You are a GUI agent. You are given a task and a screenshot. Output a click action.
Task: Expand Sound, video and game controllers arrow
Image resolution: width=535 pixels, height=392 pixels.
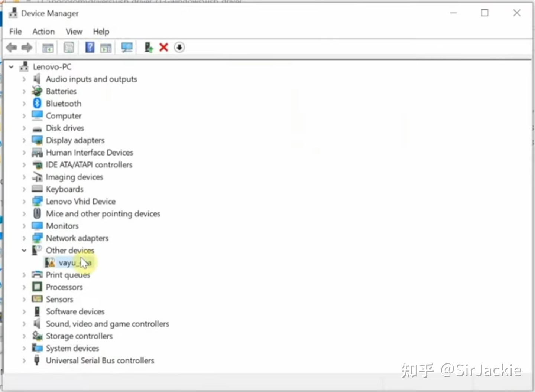[x=24, y=324]
